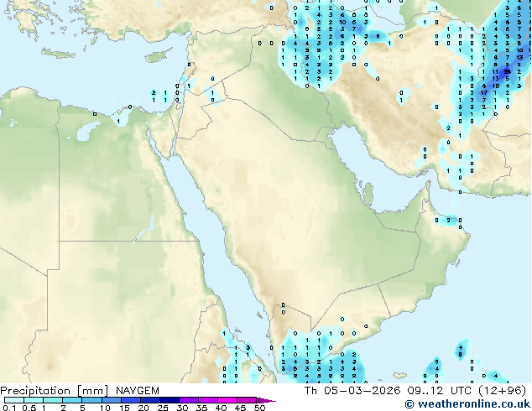Click the 15–20 mm blue legend swatch
Viewport: 532px width, 411px height.
tap(131, 400)
